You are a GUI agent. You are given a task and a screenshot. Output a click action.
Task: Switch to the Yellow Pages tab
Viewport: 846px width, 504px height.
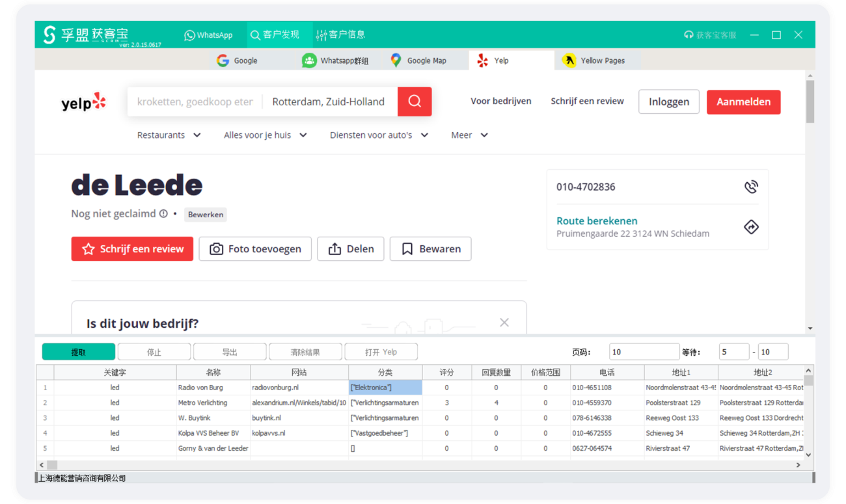point(594,60)
